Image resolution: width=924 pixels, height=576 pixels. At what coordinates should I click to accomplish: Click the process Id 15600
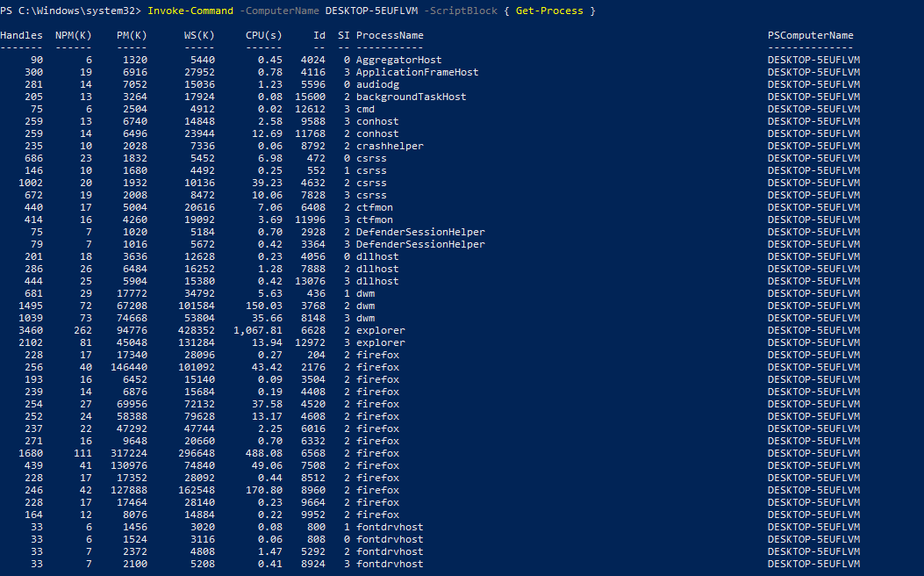310,97
